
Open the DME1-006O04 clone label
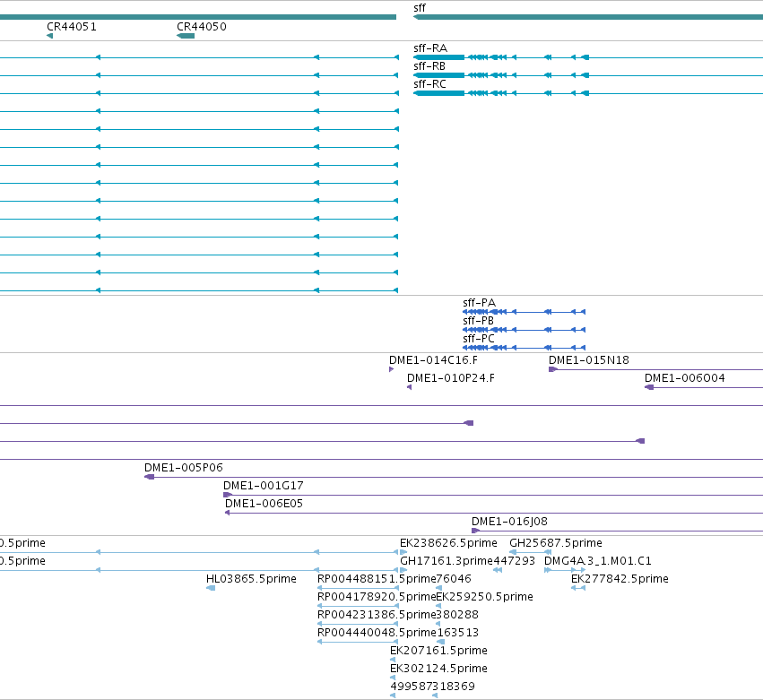[685, 378]
